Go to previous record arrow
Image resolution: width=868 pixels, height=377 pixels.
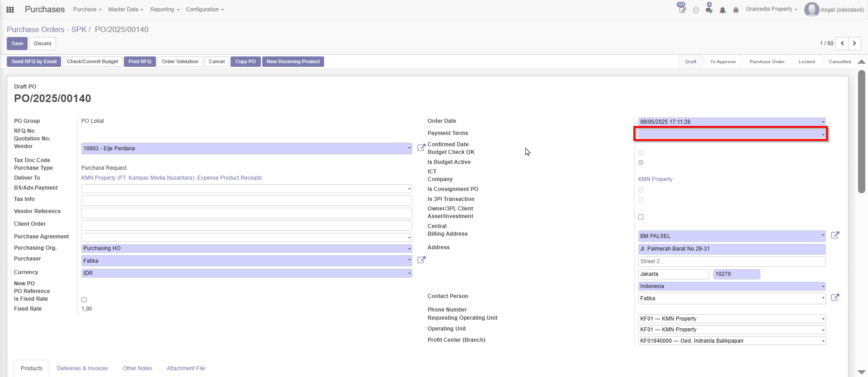coord(842,43)
